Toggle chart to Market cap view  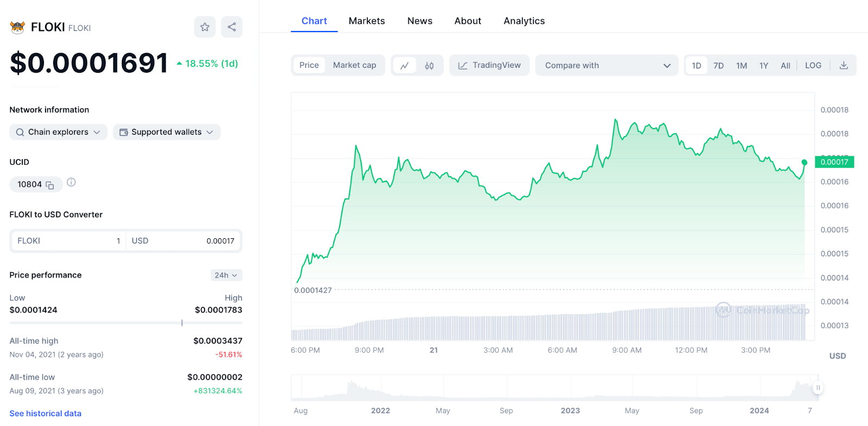pos(354,65)
